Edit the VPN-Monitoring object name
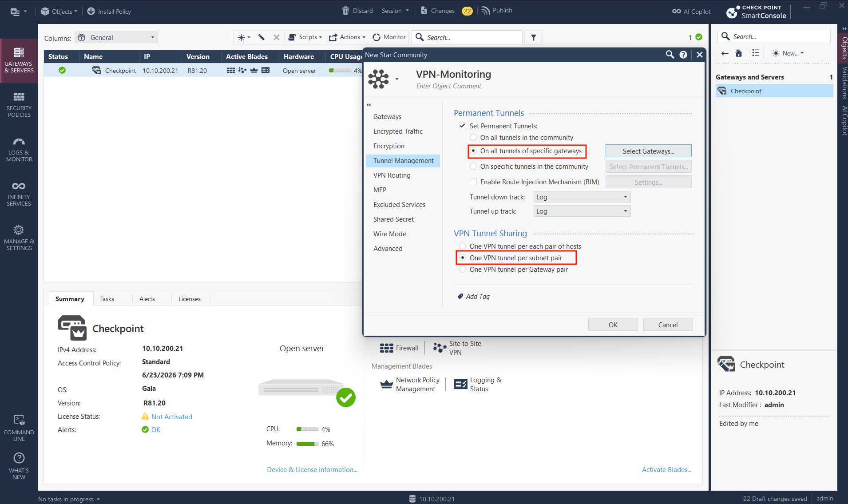 [453, 74]
